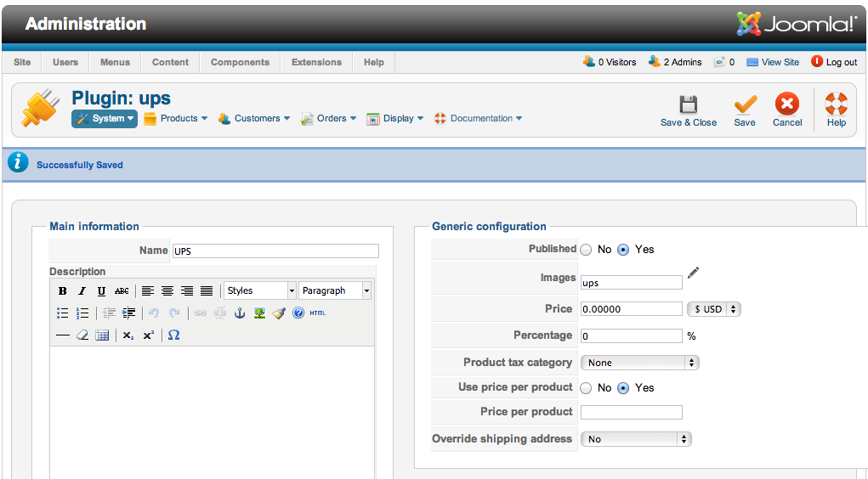Click the Price per product field
868x479 pixels.
[x=632, y=412]
